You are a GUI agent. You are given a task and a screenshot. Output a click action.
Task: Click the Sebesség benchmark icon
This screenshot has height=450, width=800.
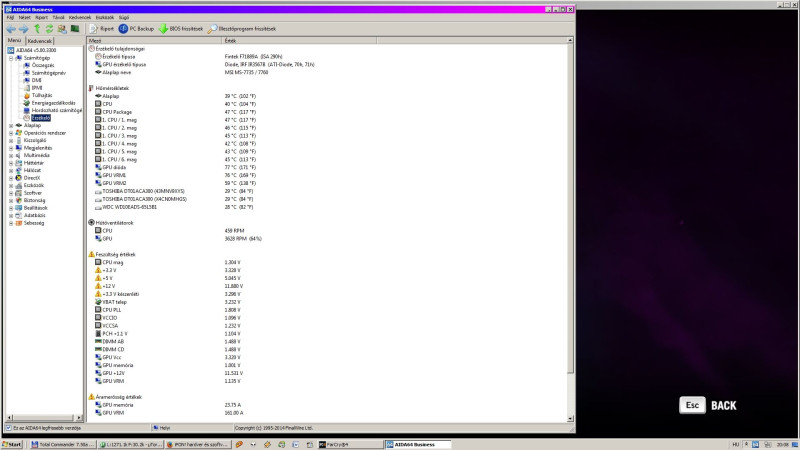coord(19,223)
